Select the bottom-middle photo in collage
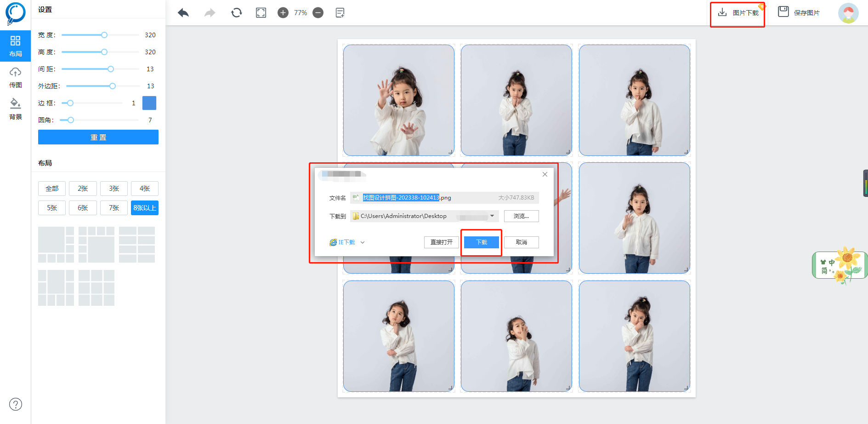868x424 pixels. click(x=516, y=336)
